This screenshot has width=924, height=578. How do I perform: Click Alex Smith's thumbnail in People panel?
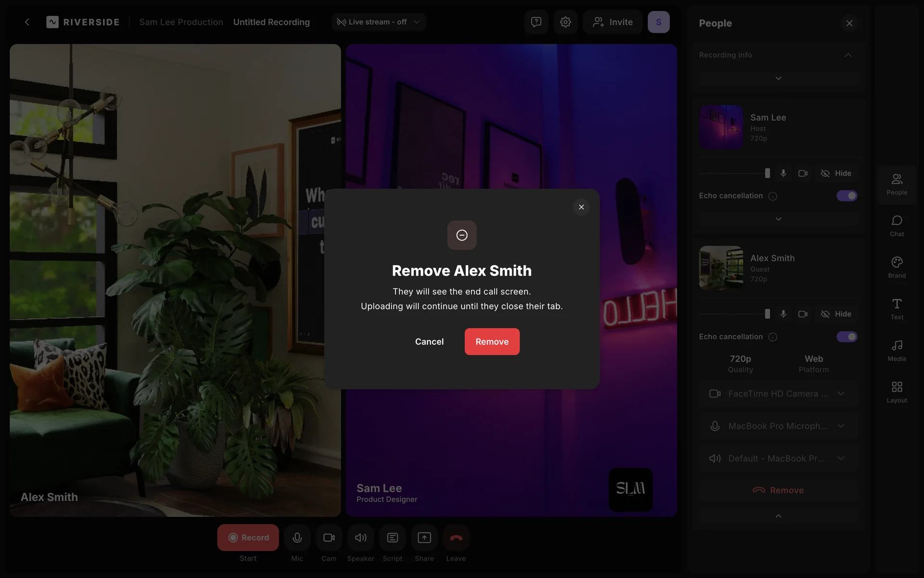click(x=720, y=268)
